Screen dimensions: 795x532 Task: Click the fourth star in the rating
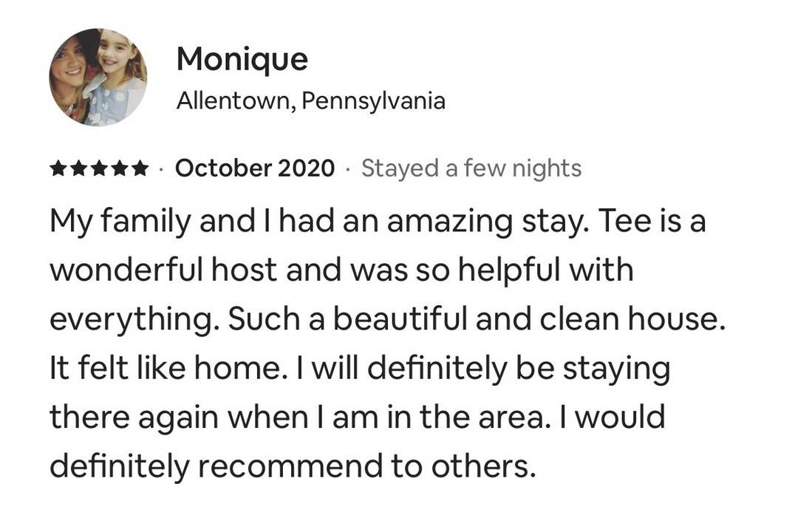(118, 169)
